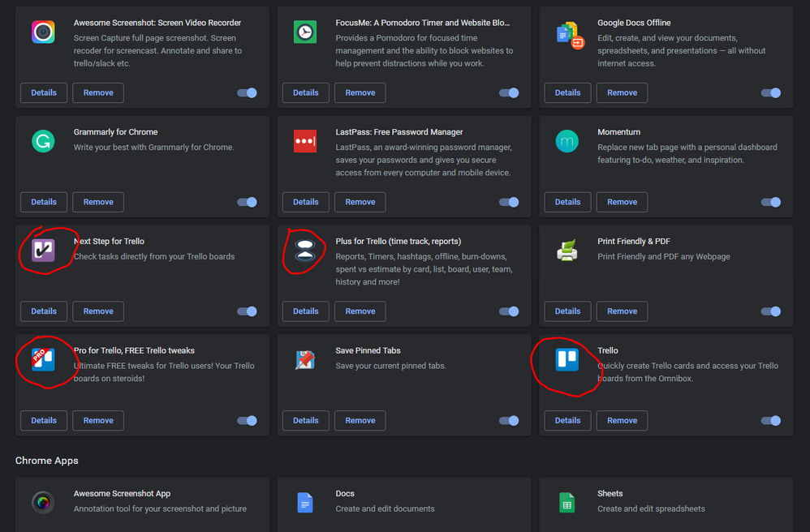Click 'Create and edit documents' description
The image size is (810, 532).
coord(385,508)
